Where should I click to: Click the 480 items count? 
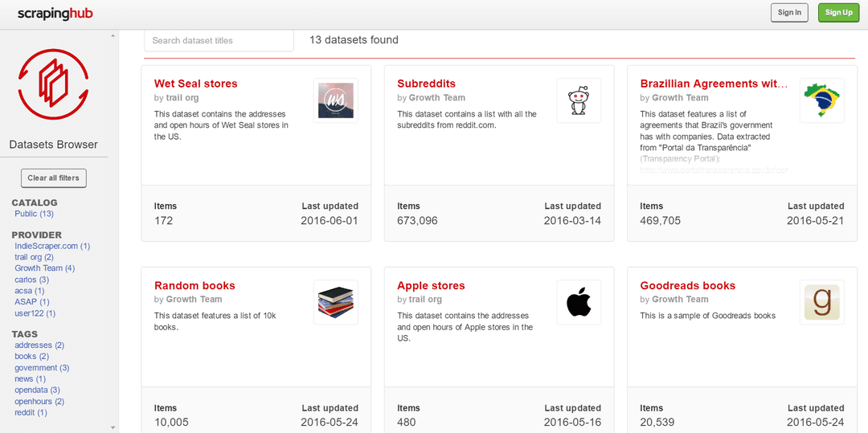pyautogui.click(x=407, y=423)
